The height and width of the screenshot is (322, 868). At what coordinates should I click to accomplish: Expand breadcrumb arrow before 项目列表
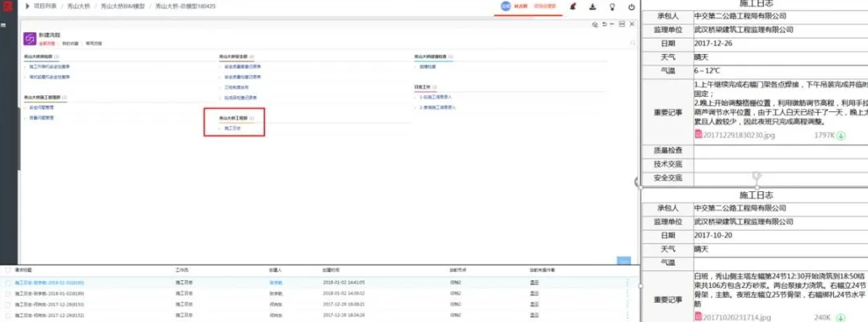27,6
